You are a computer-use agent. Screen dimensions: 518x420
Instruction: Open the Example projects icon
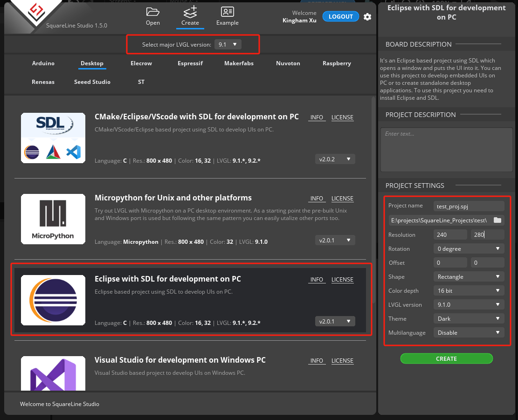228,12
